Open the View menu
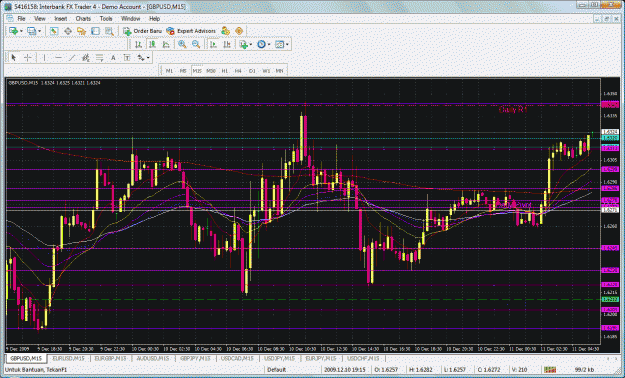Image resolution: width=625 pixels, height=378 pixels. 39,18
